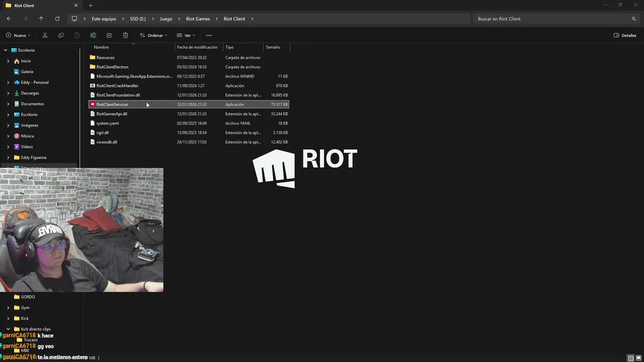The image size is (644, 362).
Task: Select the Resources folder icon
Action: pos(92,57)
